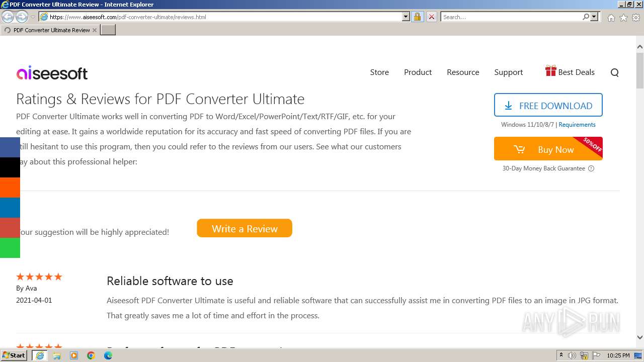Click the five-star rating by Ava
Screen dimensions: 644x362
coord(39,277)
